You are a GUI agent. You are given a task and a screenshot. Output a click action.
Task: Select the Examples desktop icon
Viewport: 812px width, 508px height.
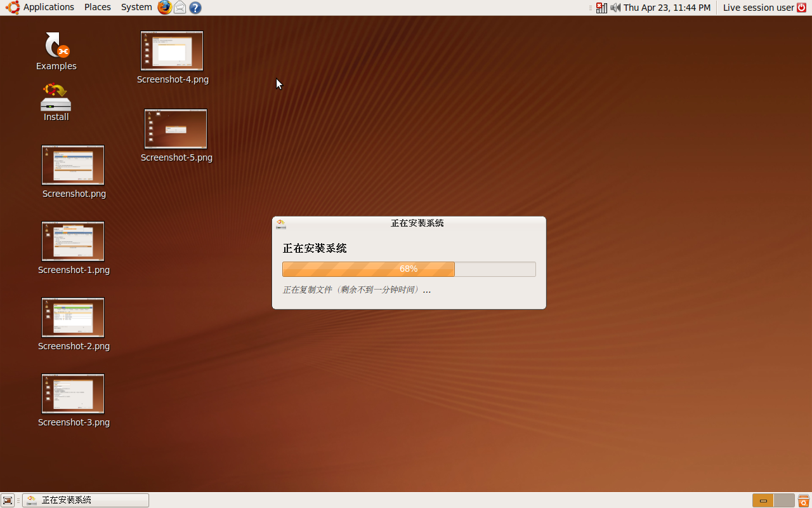[56, 51]
